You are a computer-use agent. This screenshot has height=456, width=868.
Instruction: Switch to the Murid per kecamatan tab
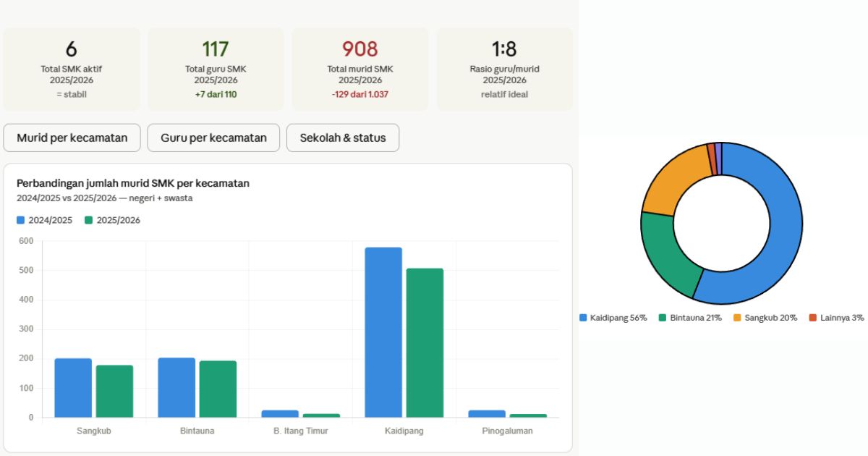(x=72, y=138)
